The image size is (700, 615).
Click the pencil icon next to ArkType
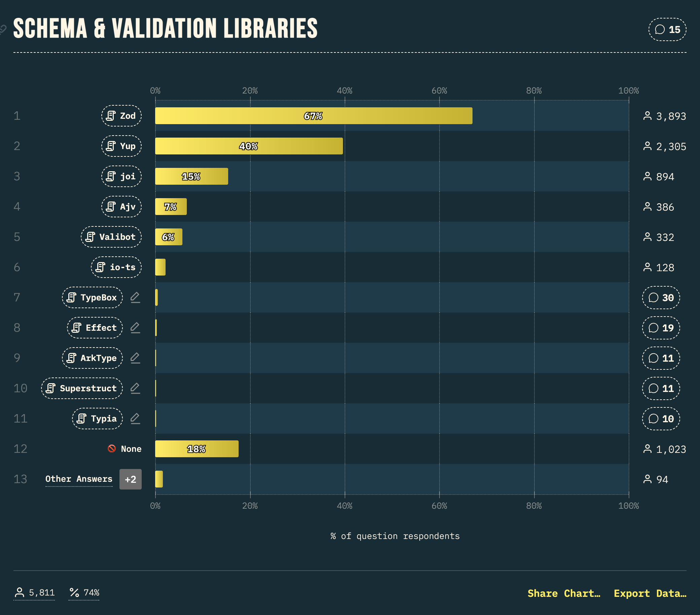135,358
